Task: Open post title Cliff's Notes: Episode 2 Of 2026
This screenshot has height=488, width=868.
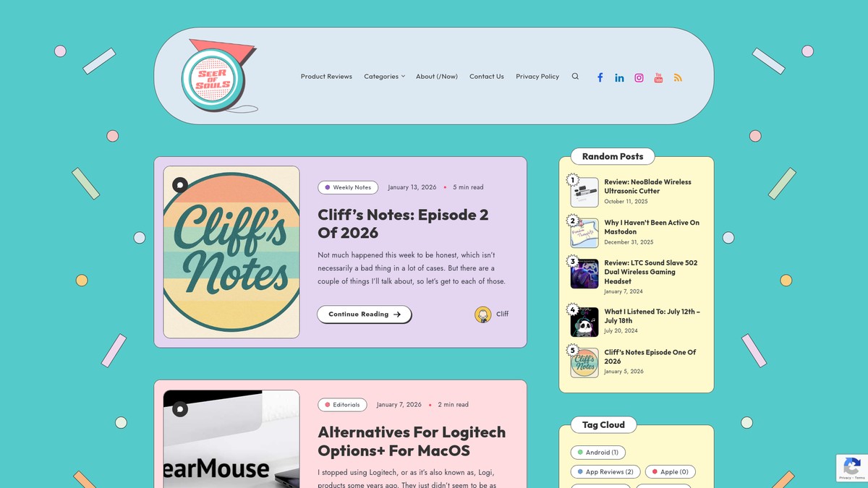Action: click(x=403, y=223)
